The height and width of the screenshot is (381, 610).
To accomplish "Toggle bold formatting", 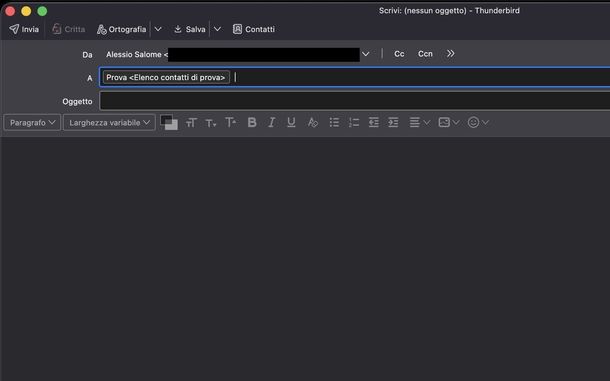I will click(252, 123).
